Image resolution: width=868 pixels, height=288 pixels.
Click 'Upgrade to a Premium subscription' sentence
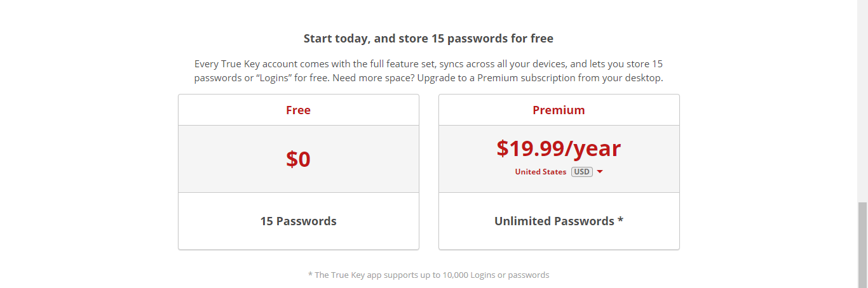(540, 78)
